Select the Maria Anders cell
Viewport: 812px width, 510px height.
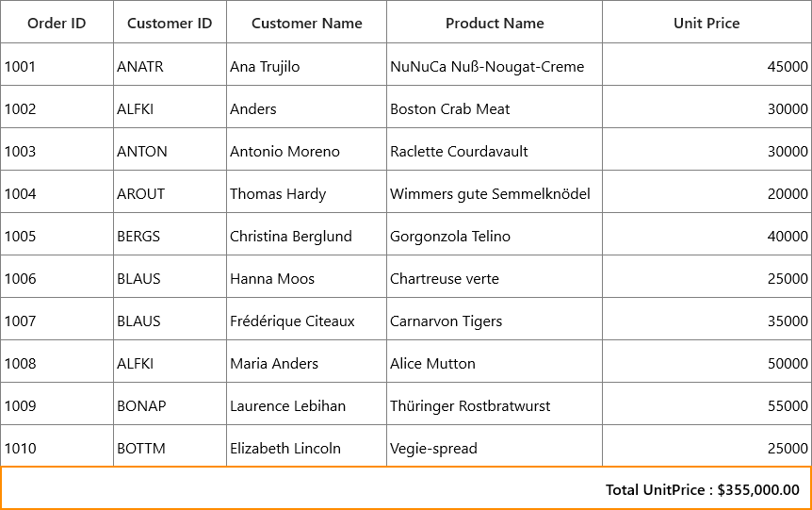306,362
